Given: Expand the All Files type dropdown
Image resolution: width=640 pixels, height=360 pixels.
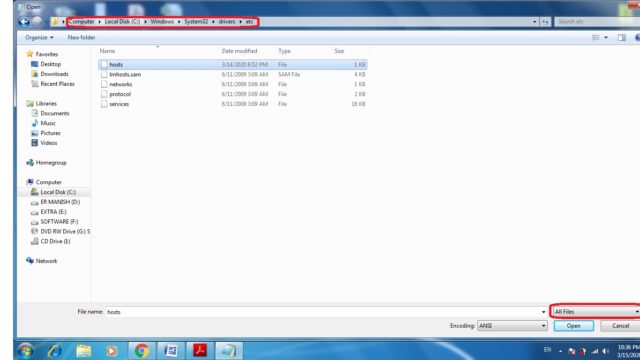Looking at the screenshot, I should [x=596, y=312].
